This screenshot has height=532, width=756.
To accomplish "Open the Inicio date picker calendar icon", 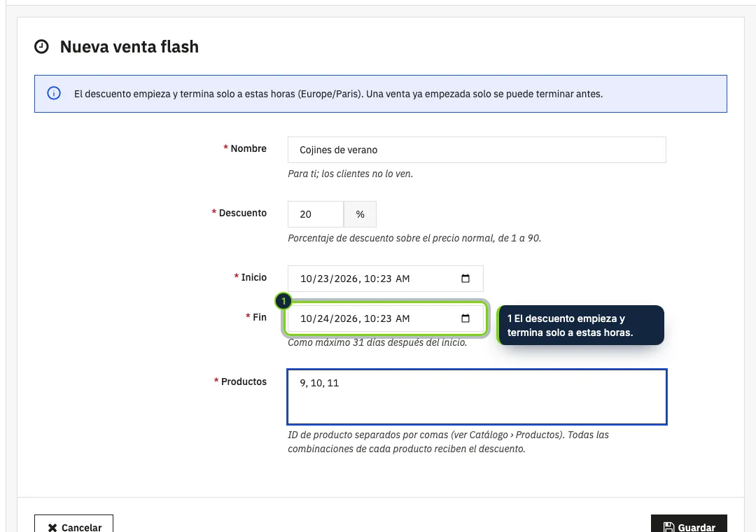I will coord(465,279).
